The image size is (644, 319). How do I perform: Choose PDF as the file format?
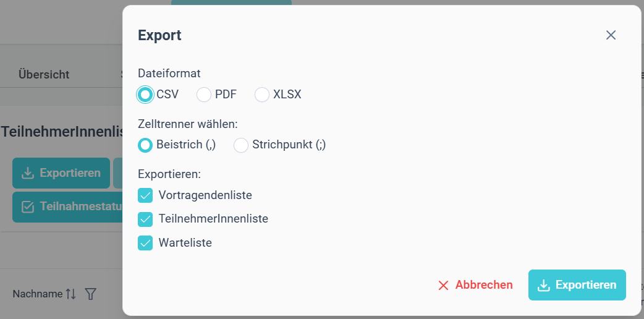pyautogui.click(x=204, y=95)
